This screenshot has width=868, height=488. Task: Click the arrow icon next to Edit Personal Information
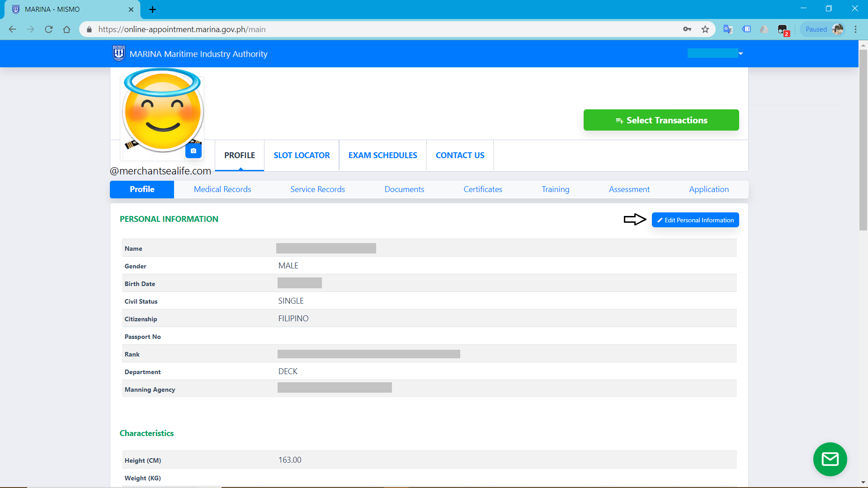coord(634,219)
